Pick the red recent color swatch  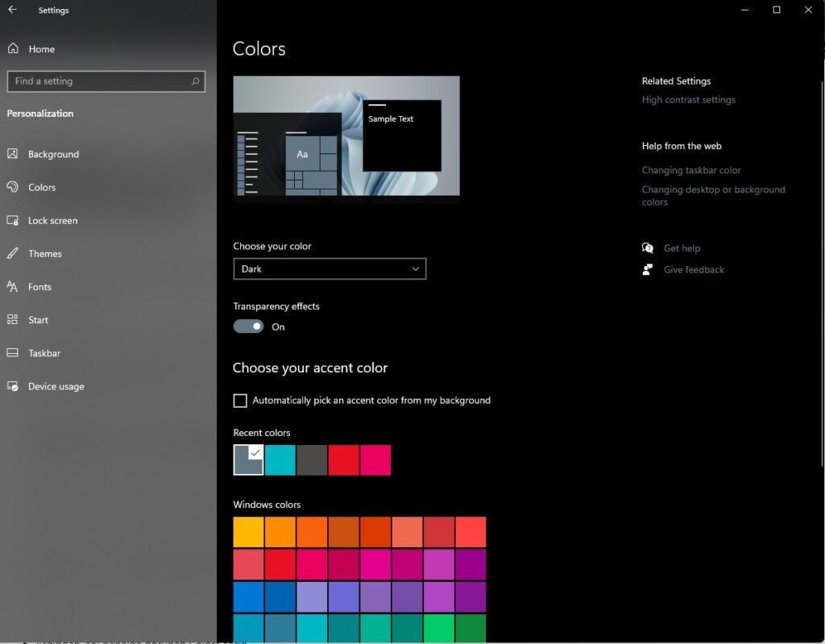[x=343, y=459]
